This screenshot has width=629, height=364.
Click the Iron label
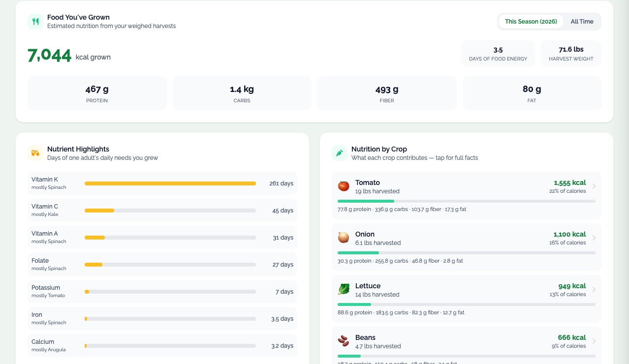click(x=37, y=315)
